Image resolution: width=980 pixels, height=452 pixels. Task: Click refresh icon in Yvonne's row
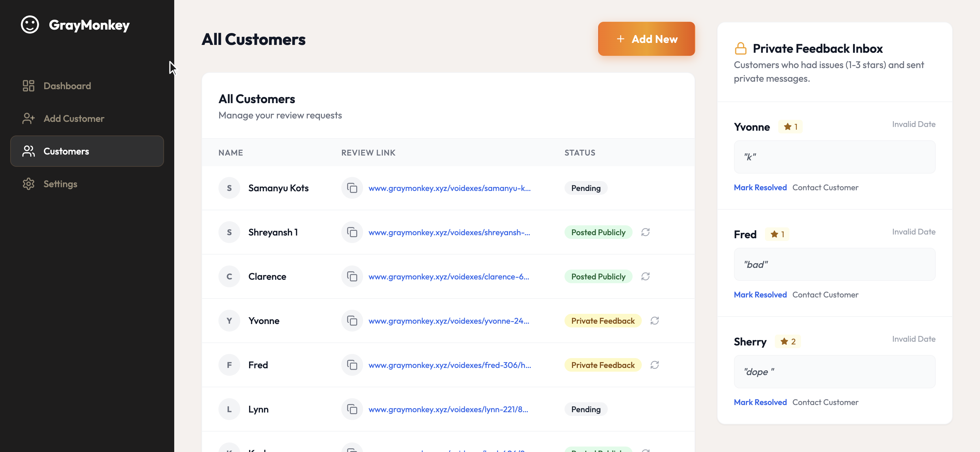coord(654,321)
